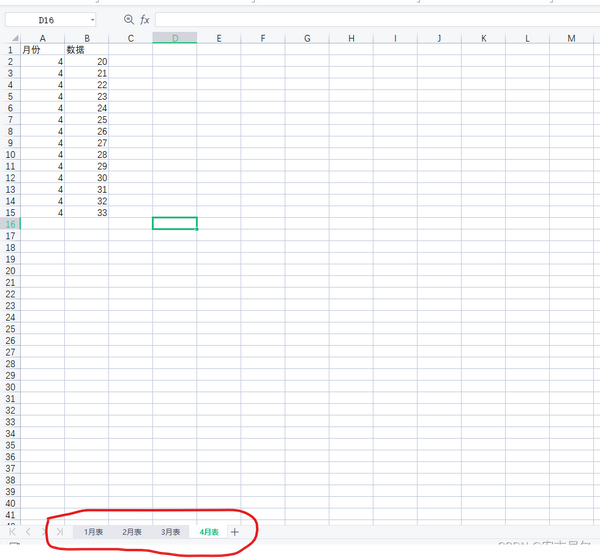Click cell B8 with value 26
600x558 pixels.
[87, 131]
